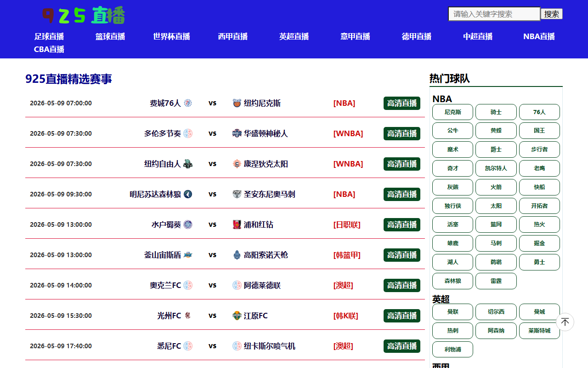Click the 925直播 site logo
This screenshot has width=588, height=368.
coord(83,15)
